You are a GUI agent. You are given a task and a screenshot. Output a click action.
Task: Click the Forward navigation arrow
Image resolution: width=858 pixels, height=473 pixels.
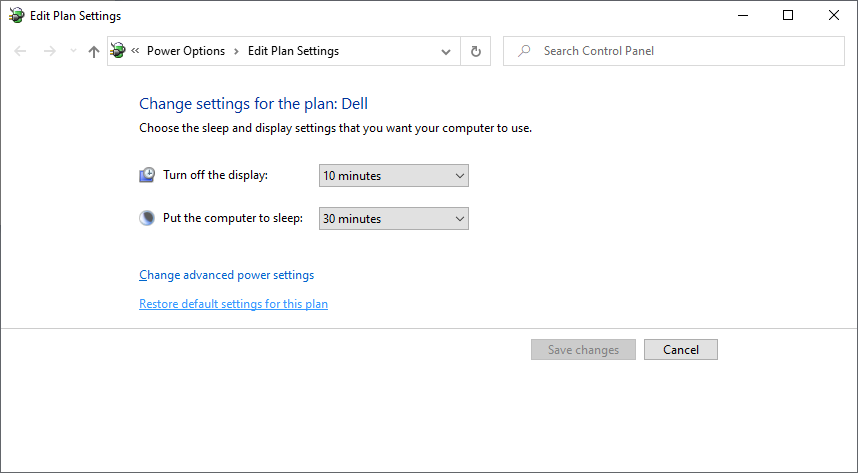click(50, 51)
